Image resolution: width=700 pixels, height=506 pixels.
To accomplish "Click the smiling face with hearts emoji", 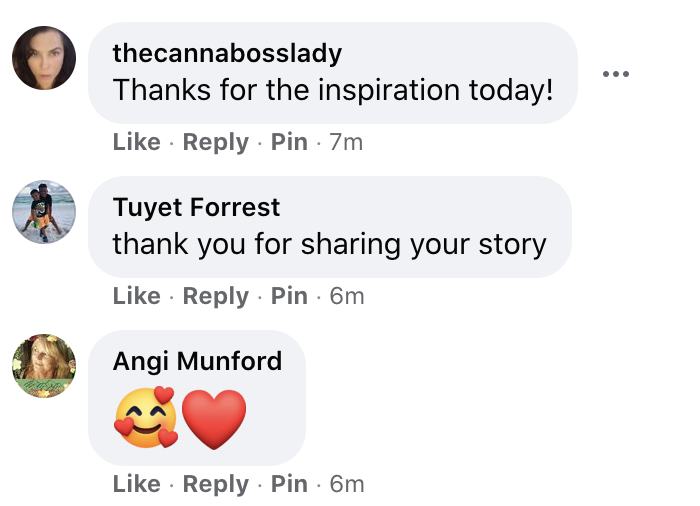I will (146, 416).
